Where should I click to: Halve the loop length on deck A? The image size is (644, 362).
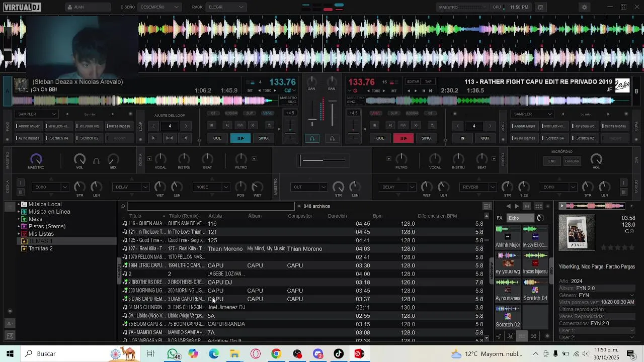point(154,126)
